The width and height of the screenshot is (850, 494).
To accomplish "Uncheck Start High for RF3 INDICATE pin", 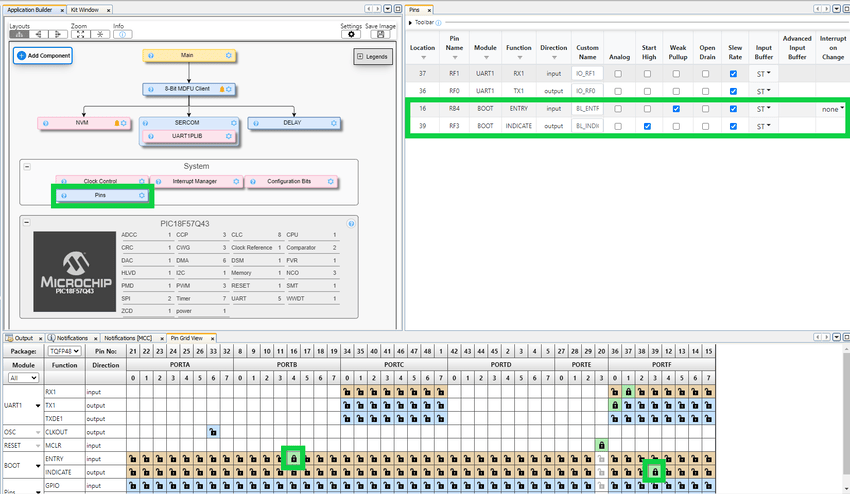I will click(x=648, y=127).
